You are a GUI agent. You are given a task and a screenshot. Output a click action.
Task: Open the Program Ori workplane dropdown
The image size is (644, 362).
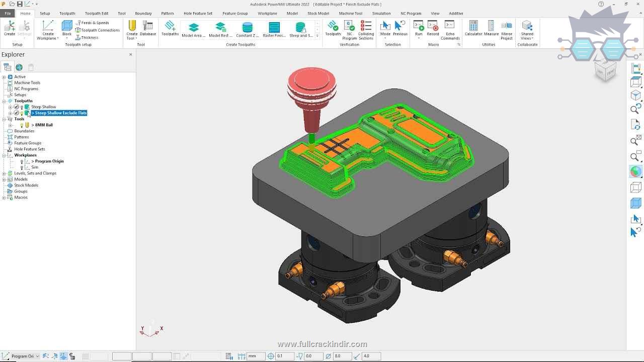pyautogui.click(x=37, y=356)
